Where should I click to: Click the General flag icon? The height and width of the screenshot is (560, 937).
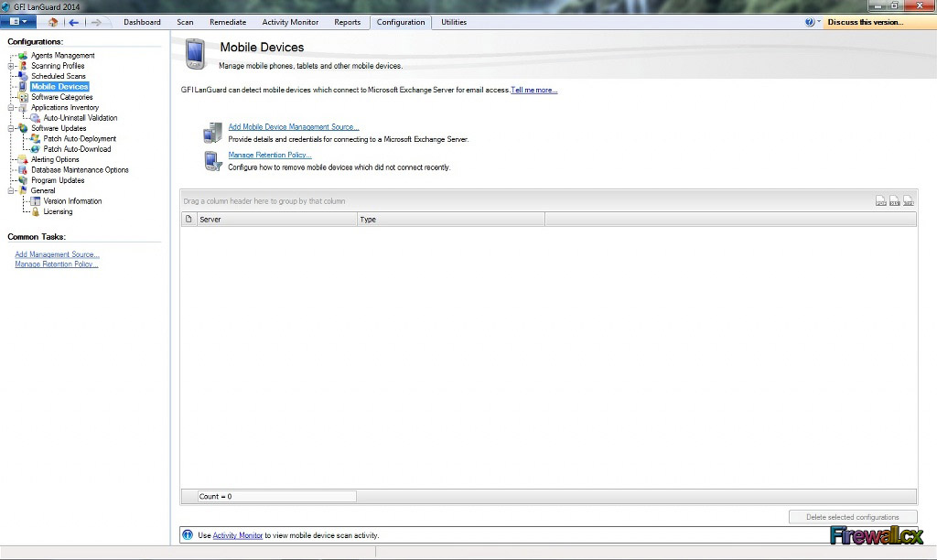click(23, 190)
